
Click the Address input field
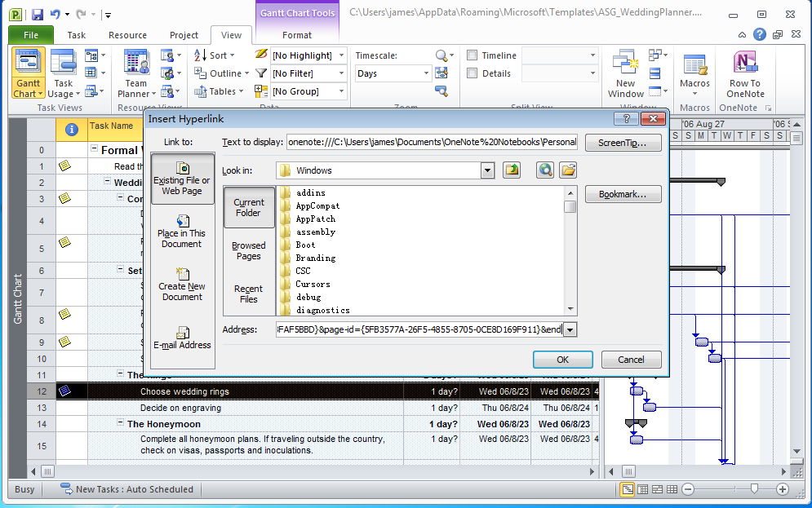click(420, 329)
